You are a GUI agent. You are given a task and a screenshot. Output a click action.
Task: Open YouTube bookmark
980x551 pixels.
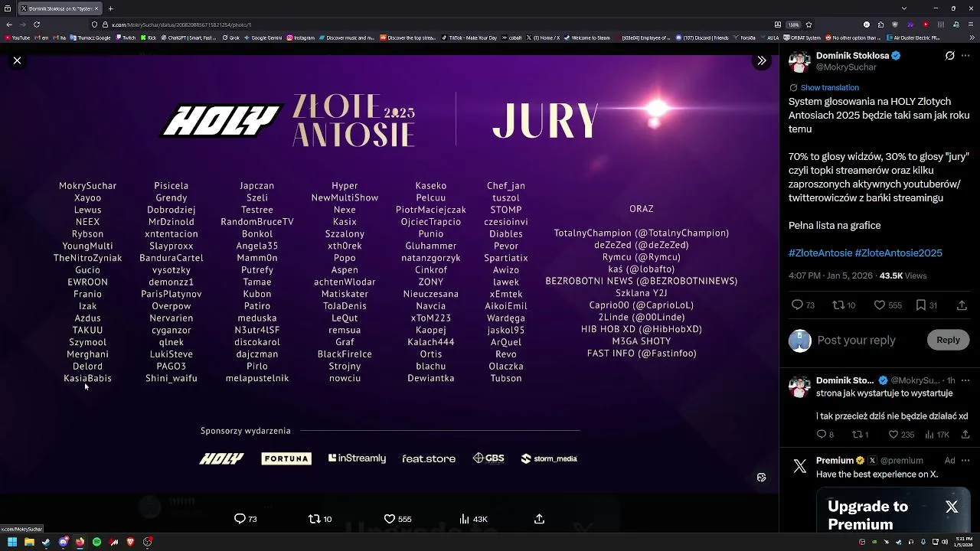[18, 37]
